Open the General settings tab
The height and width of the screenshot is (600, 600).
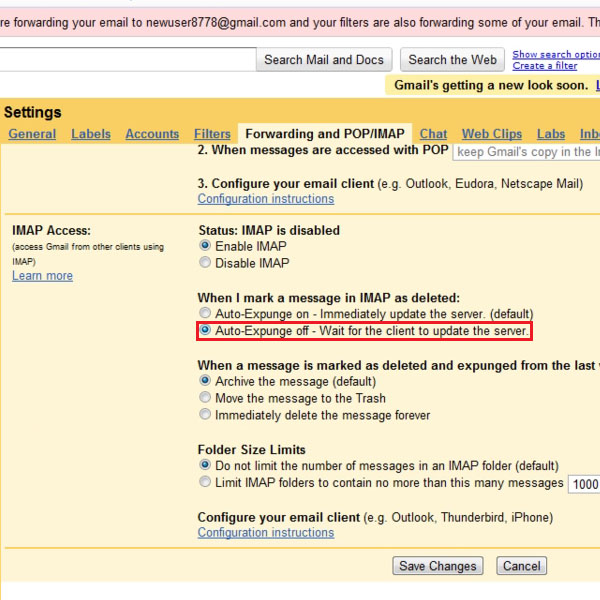coord(32,134)
